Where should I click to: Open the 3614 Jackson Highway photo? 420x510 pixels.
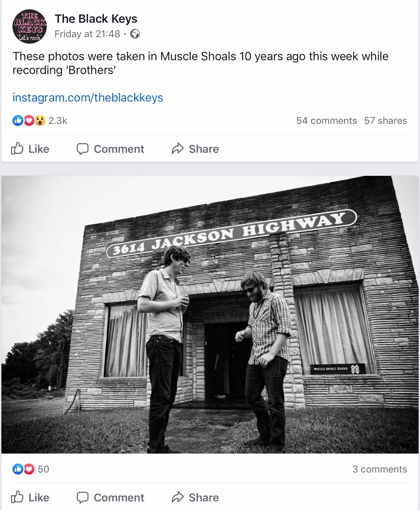pos(210,315)
